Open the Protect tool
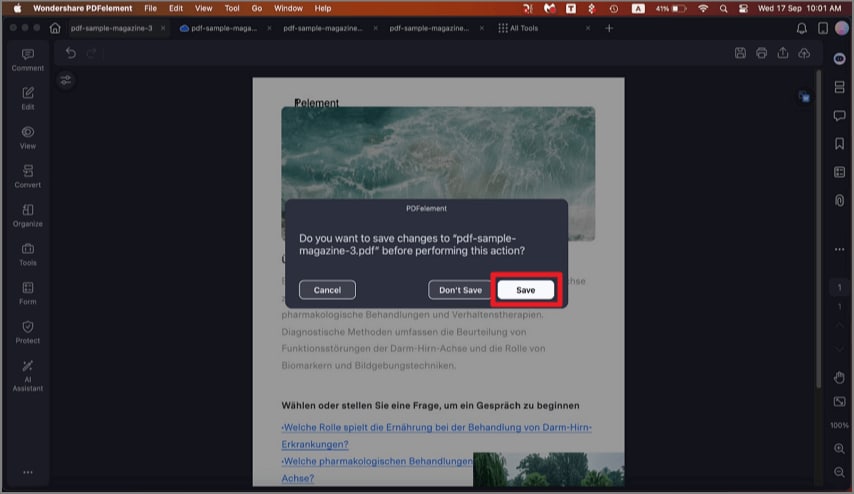Screen dimensions: 854x494 (x=27, y=332)
